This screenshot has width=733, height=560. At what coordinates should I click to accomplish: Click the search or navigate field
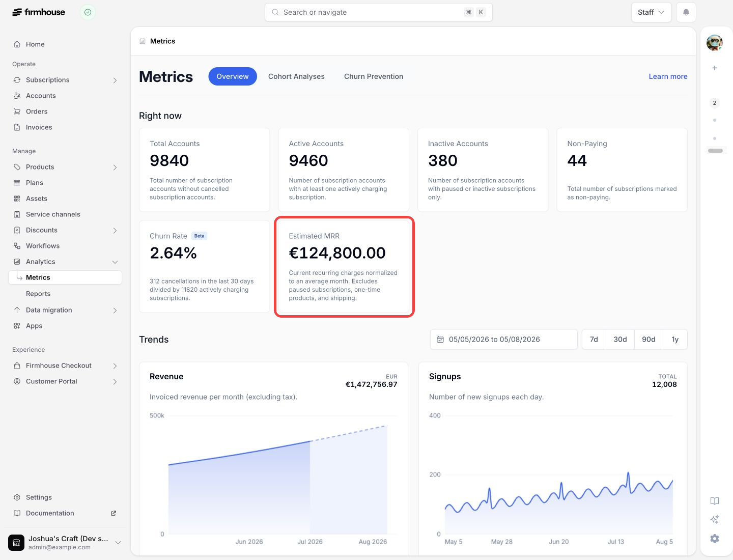[x=379, y=12]
